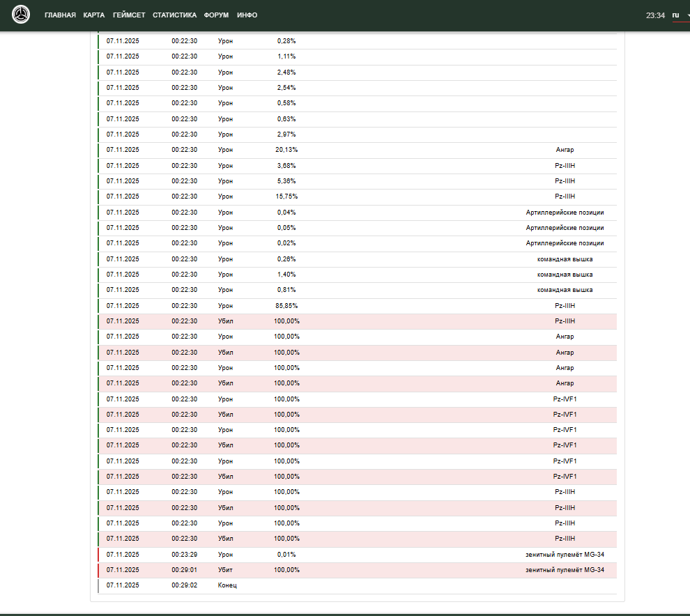Click the 0,01% damage row entry
Screen dimensions: 690x616
click(x=286, y=555)
